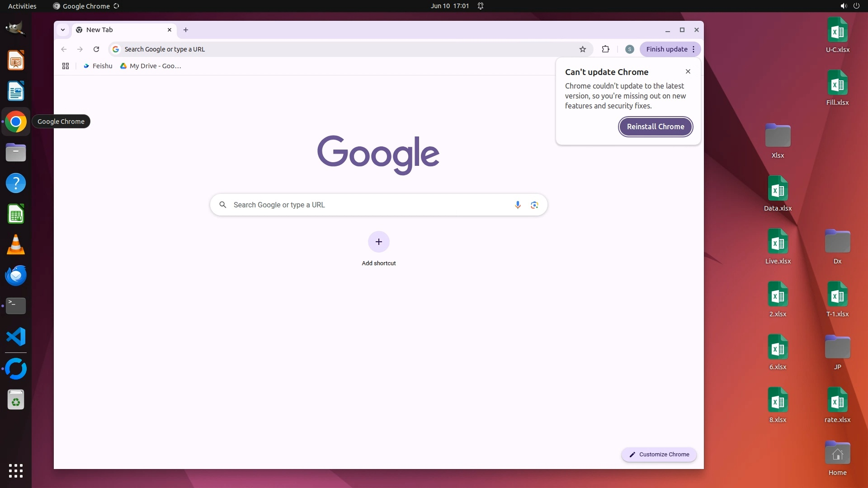Viewport: 868px width, 488px height.
Task: Open the system power menu in the top bar
Action: 856,6
